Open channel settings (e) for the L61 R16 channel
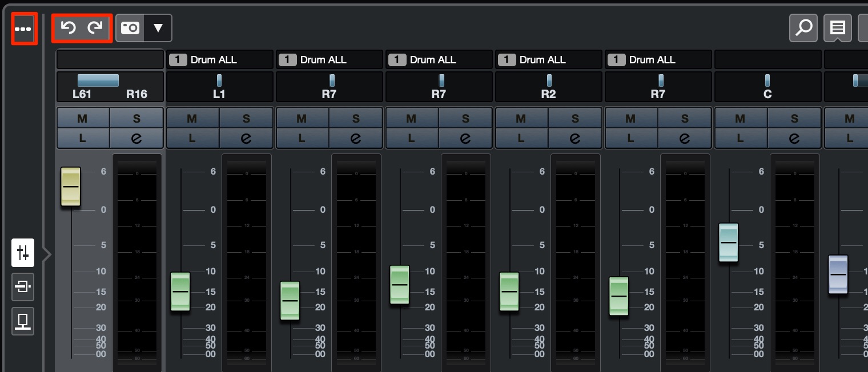This screenshot has width=868, height=372. click(136, 138)
